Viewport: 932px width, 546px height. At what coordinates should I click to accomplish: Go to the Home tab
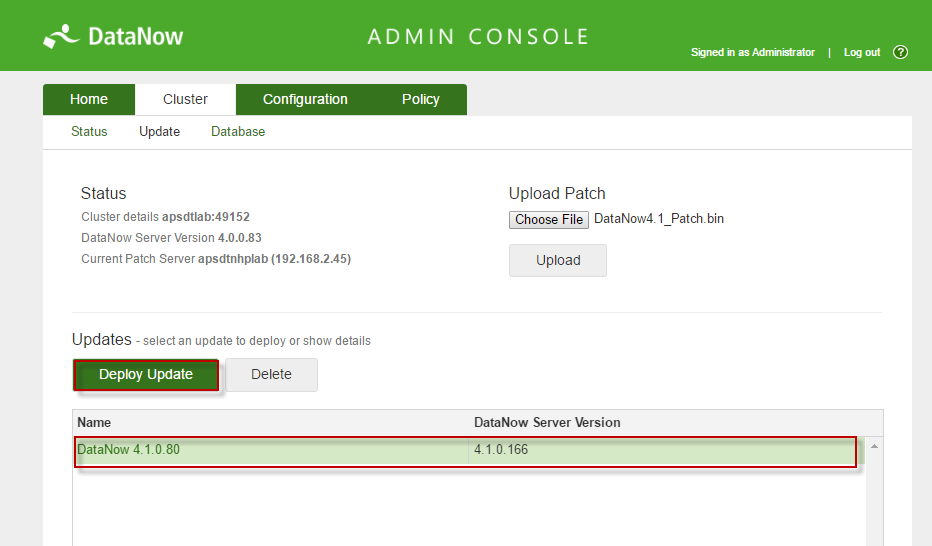89,99
